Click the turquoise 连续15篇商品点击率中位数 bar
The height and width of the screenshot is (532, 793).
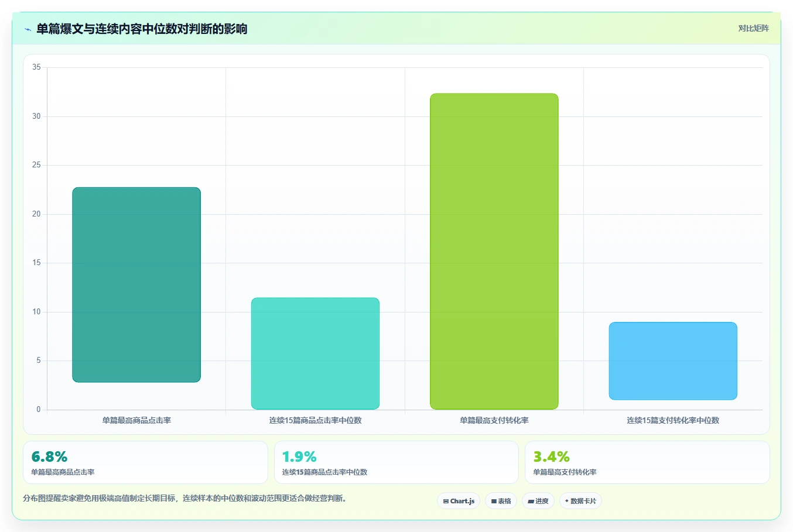point(315,353)
